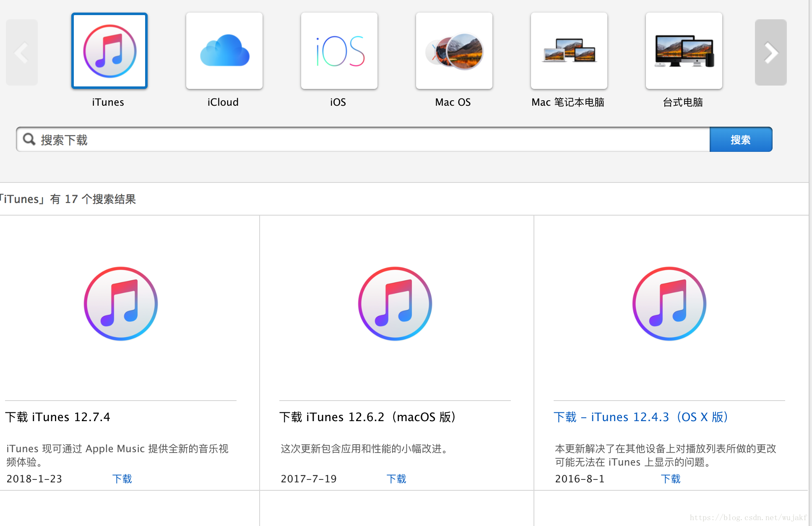Click the iCloud label text
Viewport: 812px width, 526px height.
tap(223, 102)
